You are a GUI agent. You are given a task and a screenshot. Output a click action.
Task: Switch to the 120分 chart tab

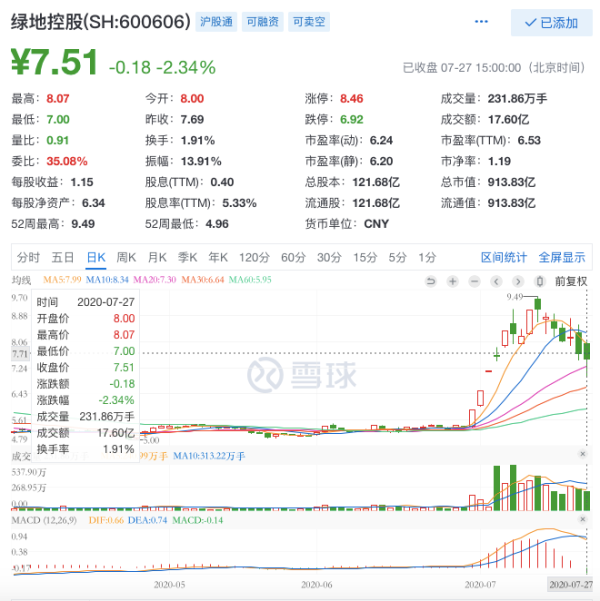click(255, 258)
